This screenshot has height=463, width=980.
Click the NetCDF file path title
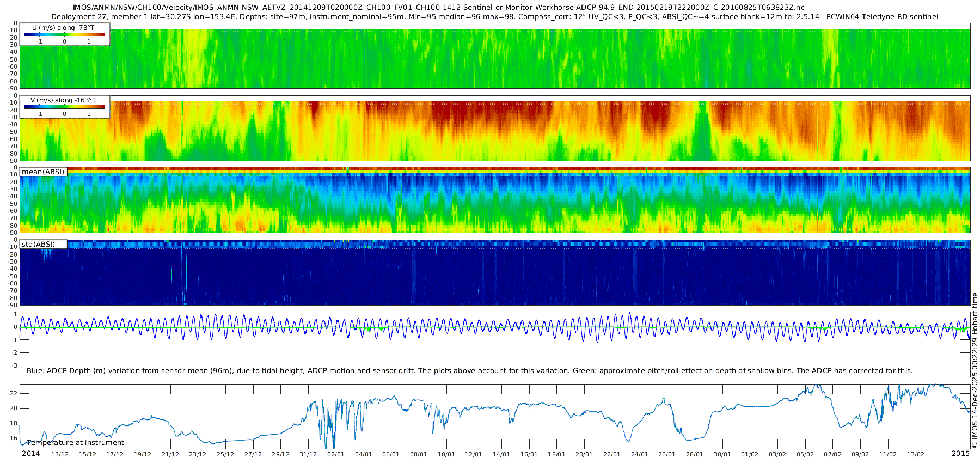coord(438,7)
